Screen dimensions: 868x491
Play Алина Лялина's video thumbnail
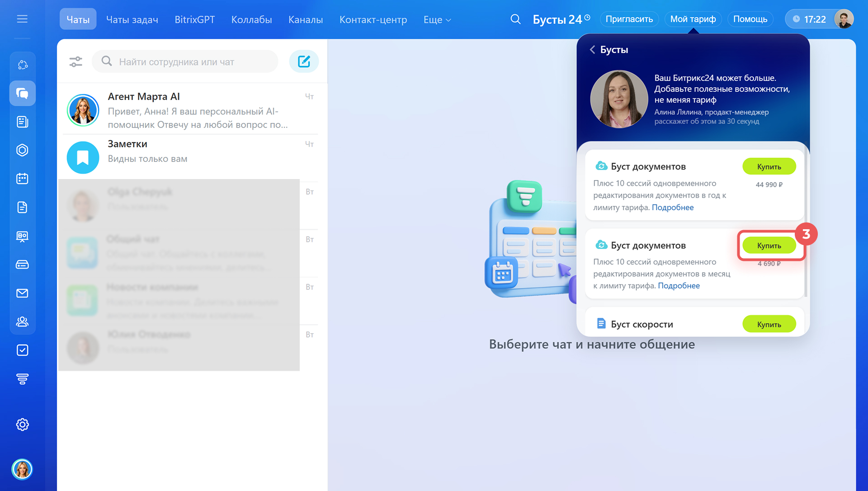[x=619, y=99]
